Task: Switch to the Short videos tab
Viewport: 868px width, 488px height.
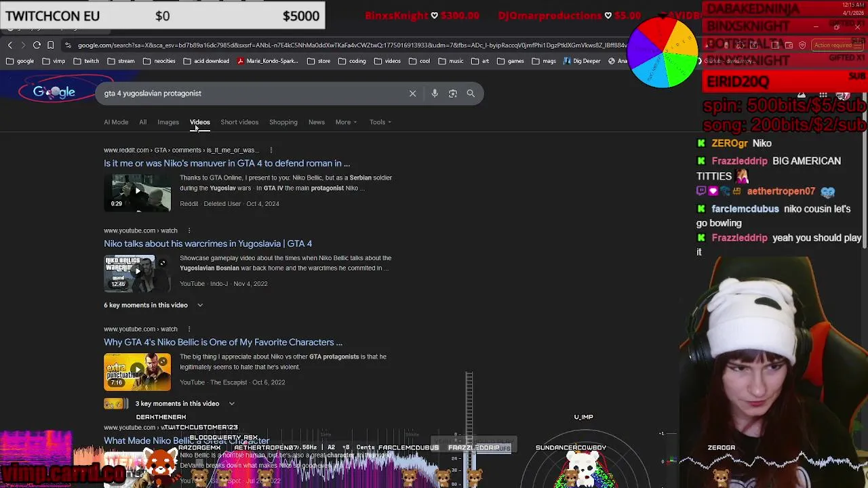Action: click(239, 122)
